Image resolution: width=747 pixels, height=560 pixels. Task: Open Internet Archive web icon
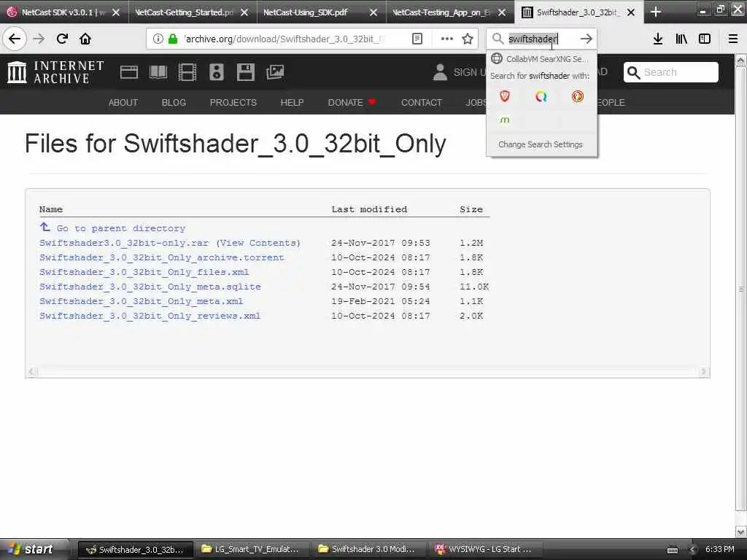point(128,72)
